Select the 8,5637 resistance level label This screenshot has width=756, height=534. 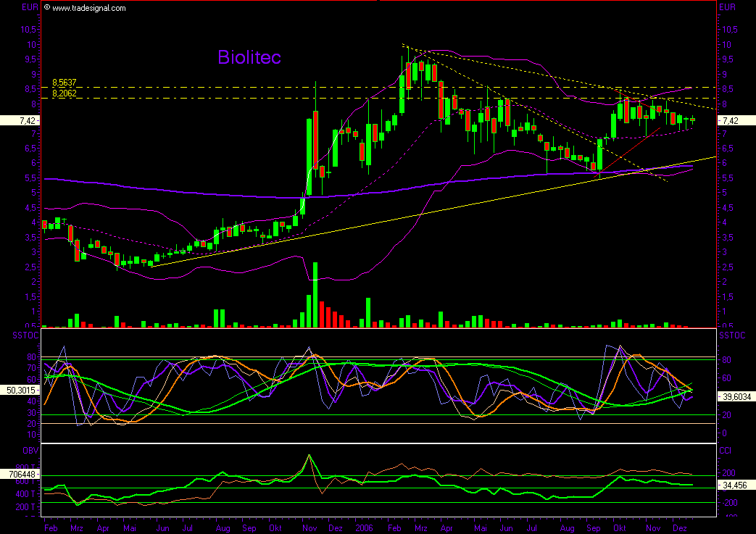click(x=64, y=83)
